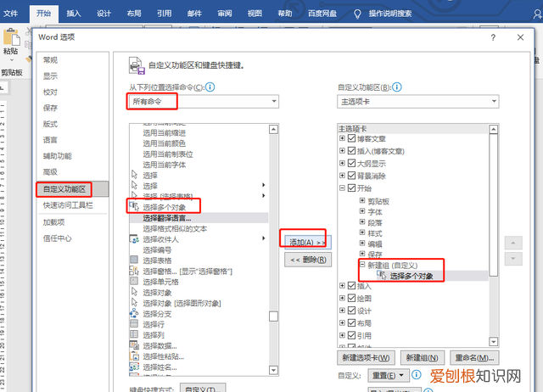The height and width of the screenshot is (392, 543).
Task: Click the user account icon in title bar
Action: [537, 14]
